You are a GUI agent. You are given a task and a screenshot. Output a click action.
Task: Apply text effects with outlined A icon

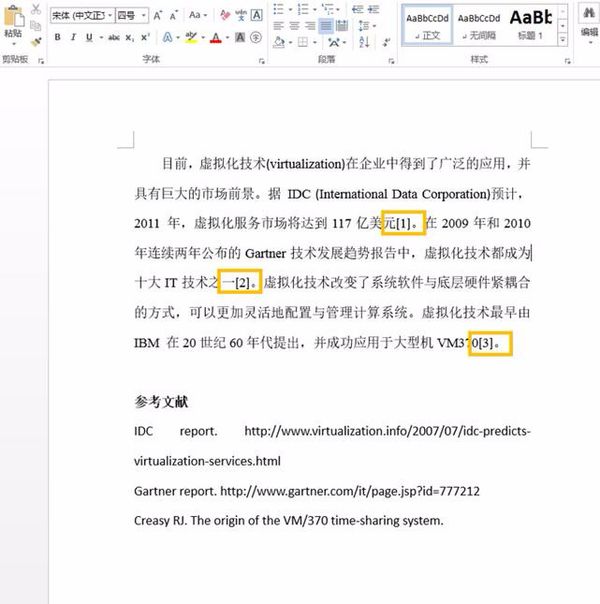point(167,37)
